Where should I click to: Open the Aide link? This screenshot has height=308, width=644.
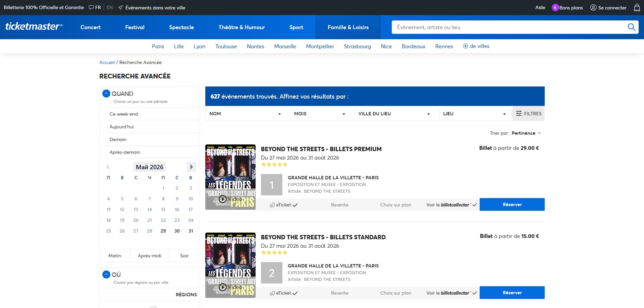[540, 7]
